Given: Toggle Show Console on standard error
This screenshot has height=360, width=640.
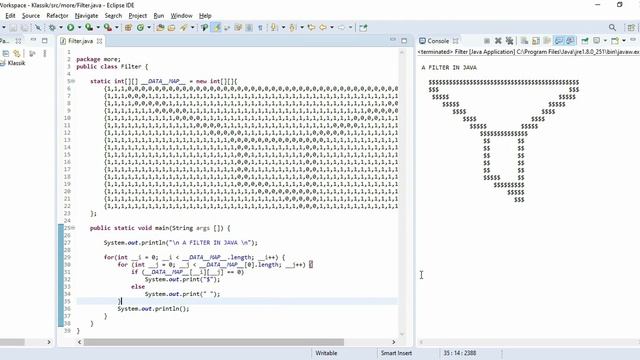Looking at the screenshot, I should pyautogui.click(x=570, y=41).
